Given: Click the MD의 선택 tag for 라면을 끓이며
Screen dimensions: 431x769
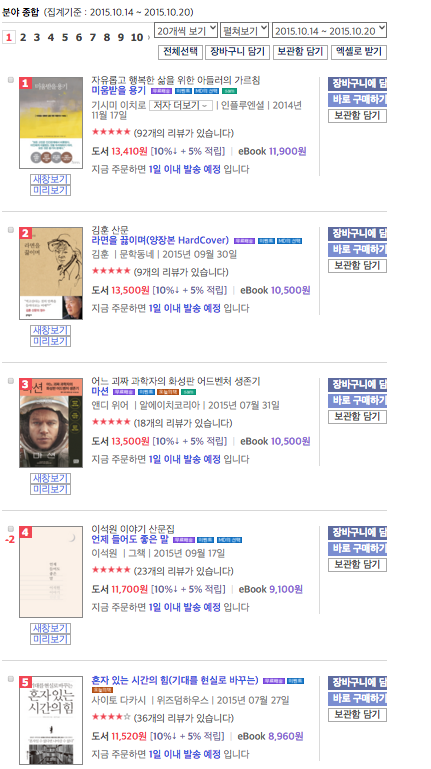Looking at the screenshot, I should pyautogui.click(x=289, y=241).
